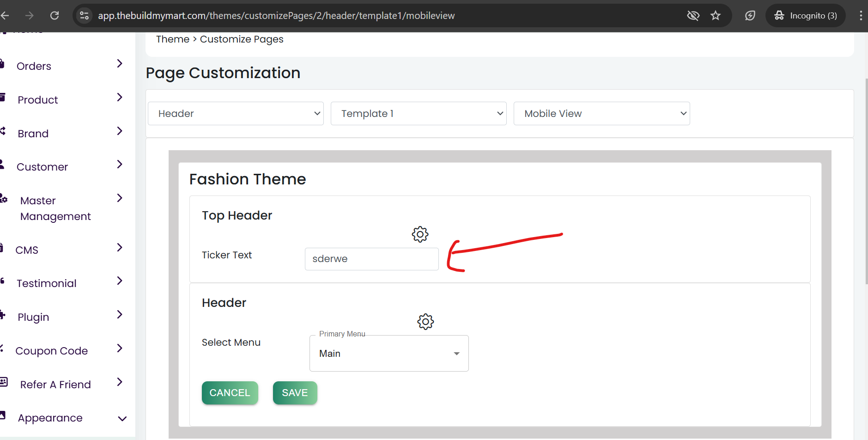
Task: Open the Testimonial menu item
Action: [47, 283]
